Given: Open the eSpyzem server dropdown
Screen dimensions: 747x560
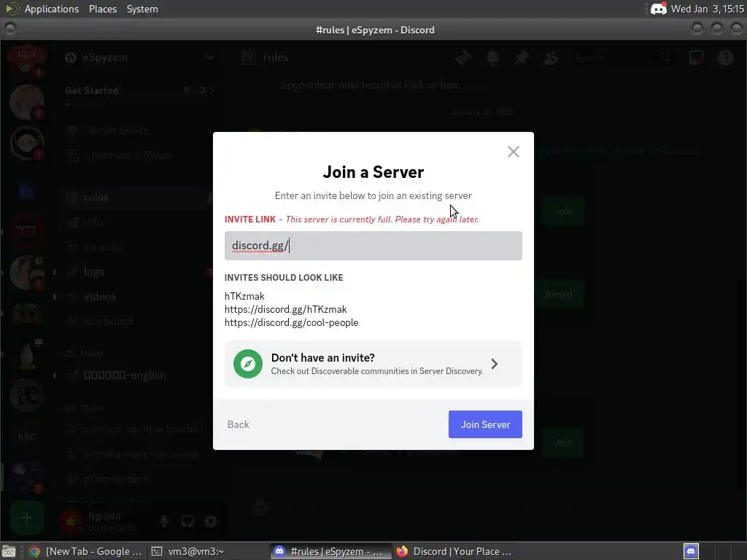Looking at the screenshot, I should [139, 58].
